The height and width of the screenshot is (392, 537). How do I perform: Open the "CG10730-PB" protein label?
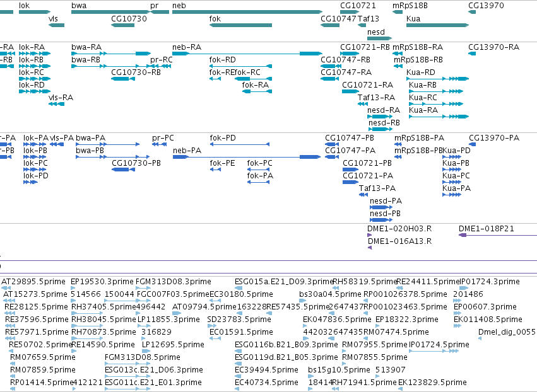136,163
